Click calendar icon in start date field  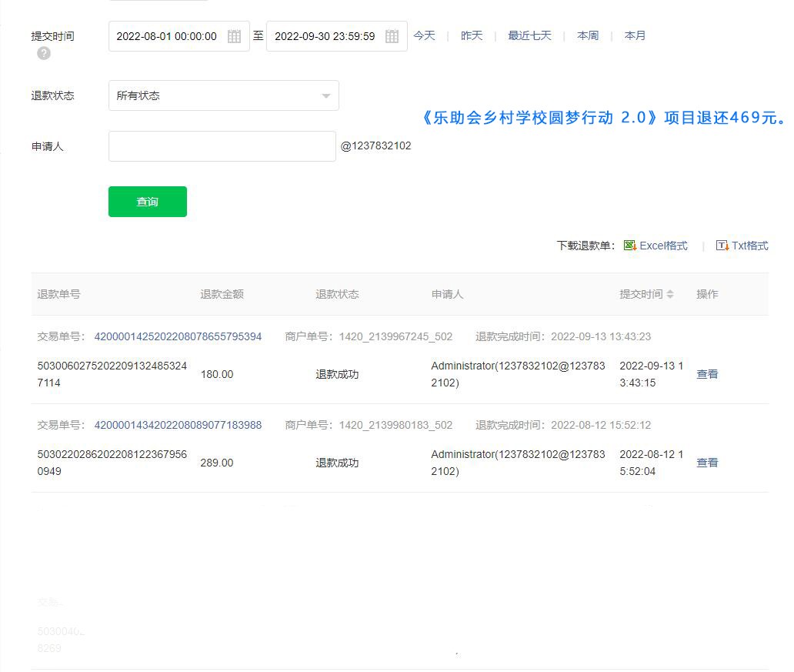[235, 36]
